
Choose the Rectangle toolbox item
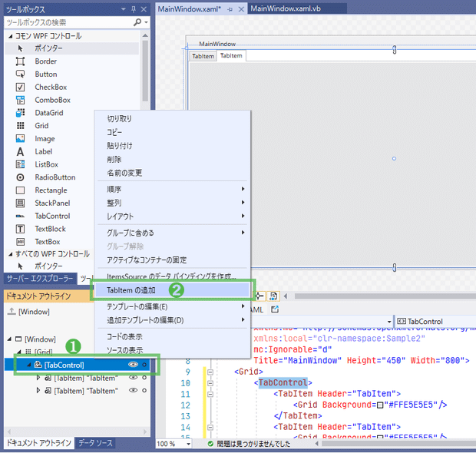pos(51,190)
